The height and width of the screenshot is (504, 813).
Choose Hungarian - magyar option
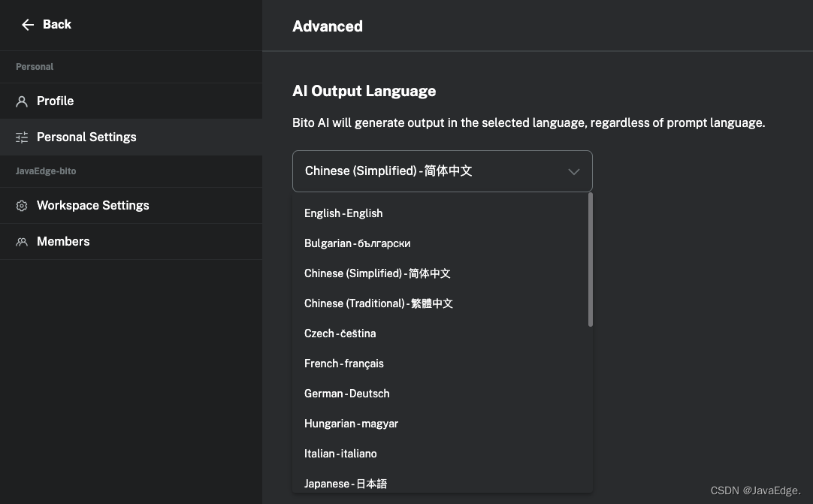click(440, 424)
